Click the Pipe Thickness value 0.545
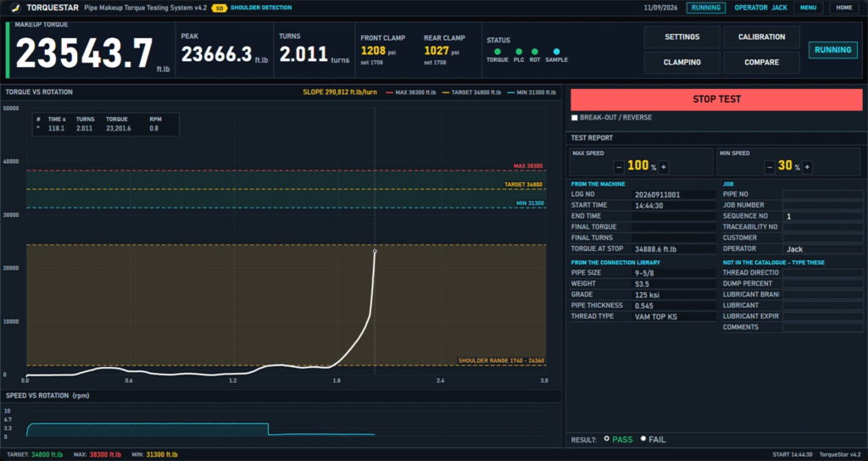The height and width of the screenshot is (461, 868). coord(644,305)
